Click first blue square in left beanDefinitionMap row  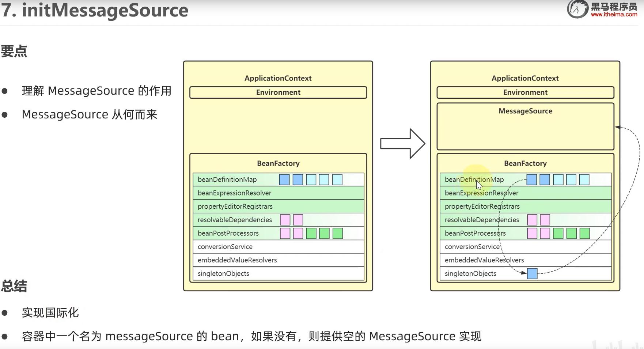click(284, 180)
